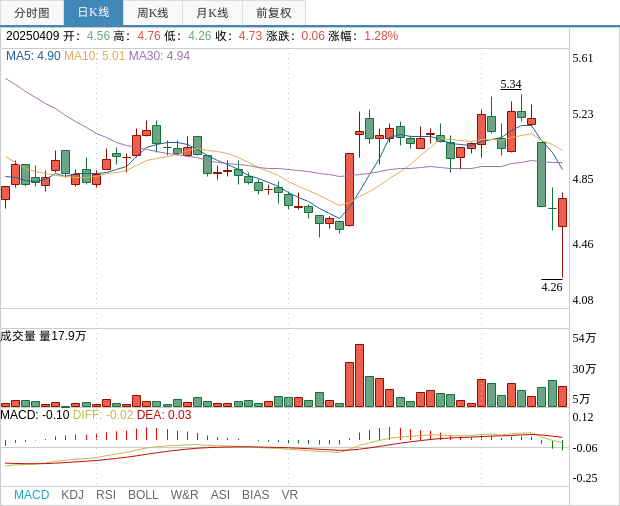The width and height of the screenshot is (620, 506).
Task: Select the MACD indicator
Action: [32, 495]
